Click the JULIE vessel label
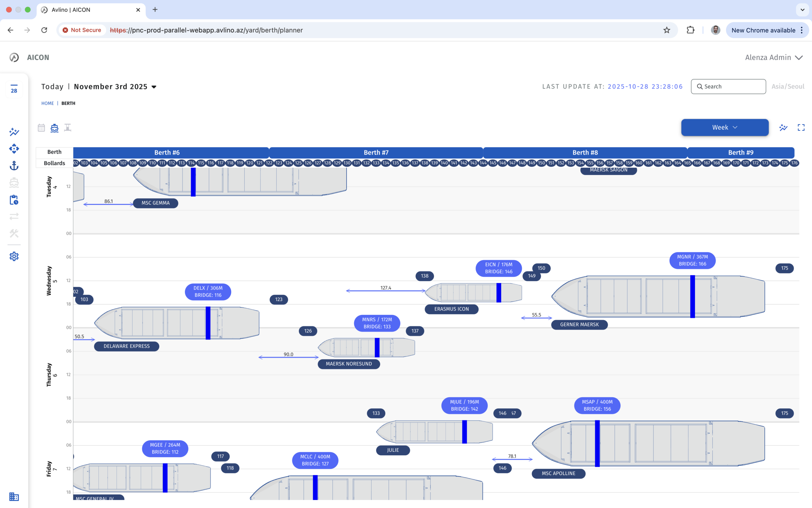This screenshot has height=508, width=812. pos(393,450)
